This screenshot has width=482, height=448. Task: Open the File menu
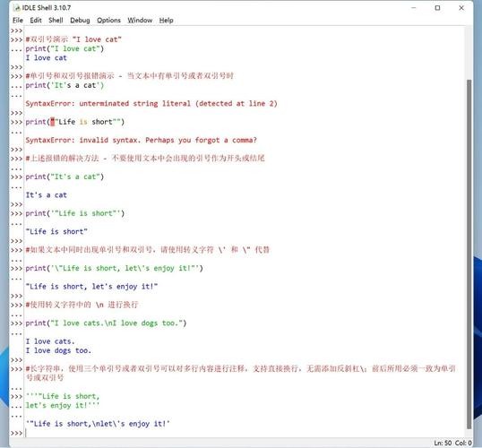[18, 21]
